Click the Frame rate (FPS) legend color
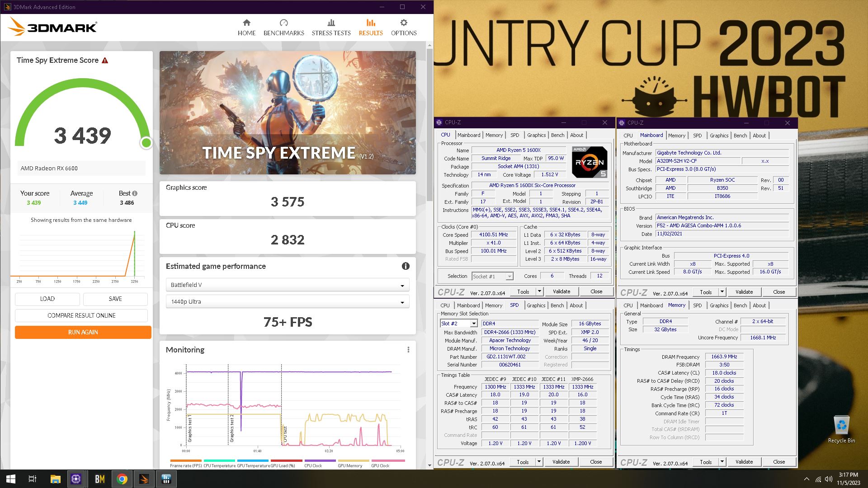 (186, 461)
